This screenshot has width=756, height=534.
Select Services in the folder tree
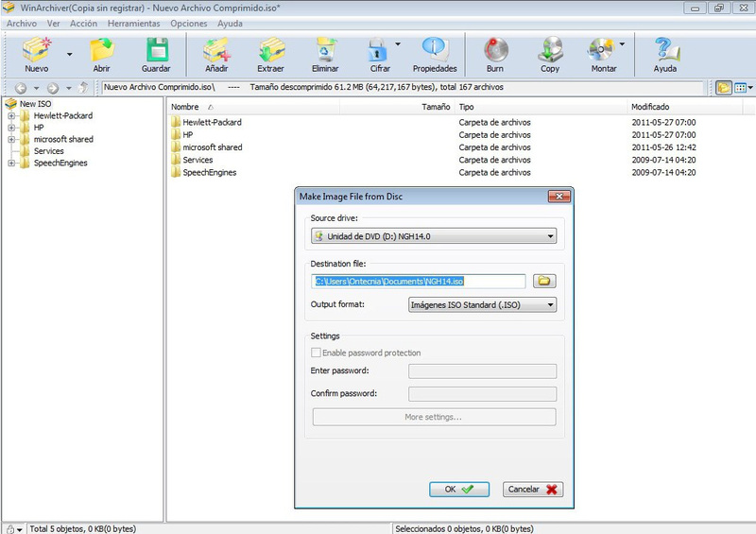pos(48,151)
